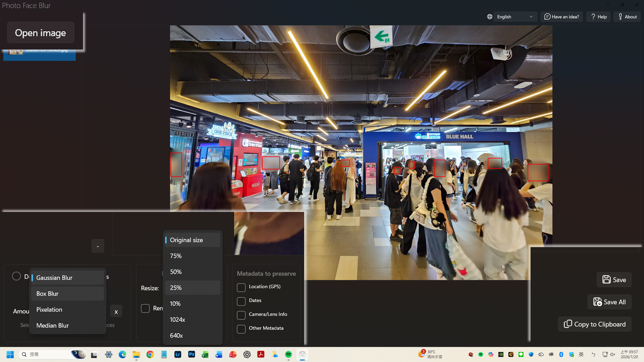Screen dimensions: 644x362
Task: Click the Open image button
Action: click(41, 33)
